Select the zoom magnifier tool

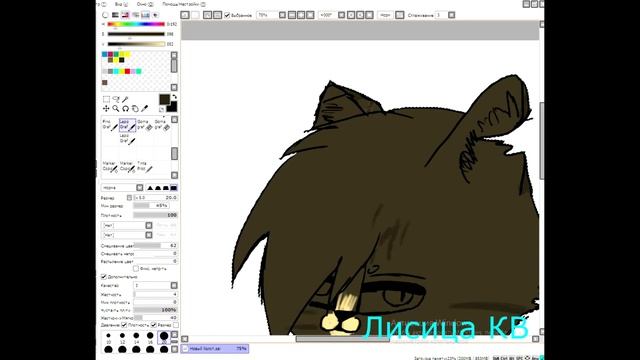click(116, 109)
